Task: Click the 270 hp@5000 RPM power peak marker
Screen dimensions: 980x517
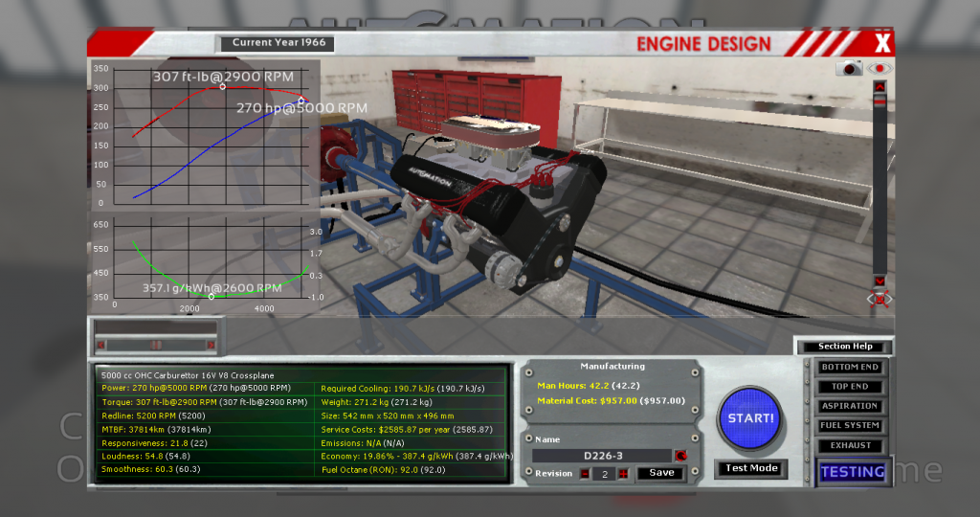Action: (301, 101)
